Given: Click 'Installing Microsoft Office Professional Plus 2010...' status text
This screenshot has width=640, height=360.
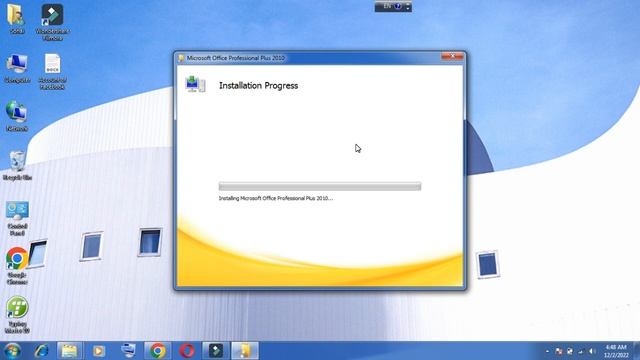Looking at the screenshot, I should point(276,198).
